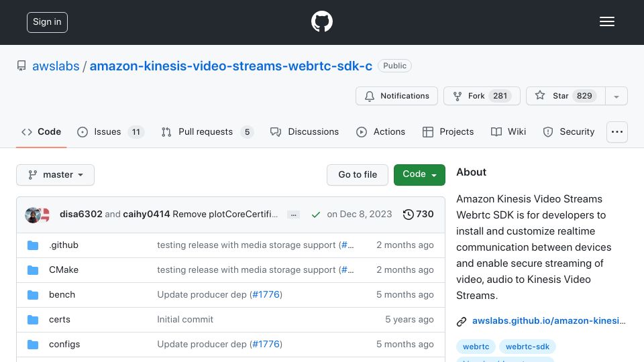Open the certs folder
Viewport: 644px width, 362px height.
click(60, 319)
